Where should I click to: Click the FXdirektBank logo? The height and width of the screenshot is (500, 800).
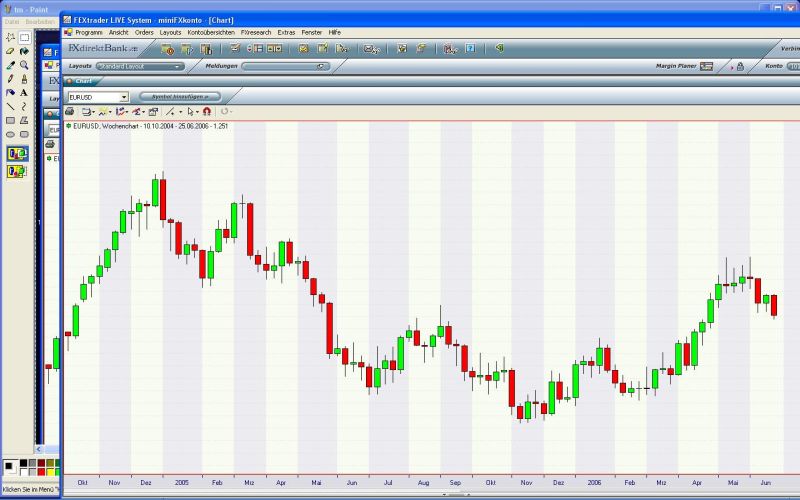[103, 48]
